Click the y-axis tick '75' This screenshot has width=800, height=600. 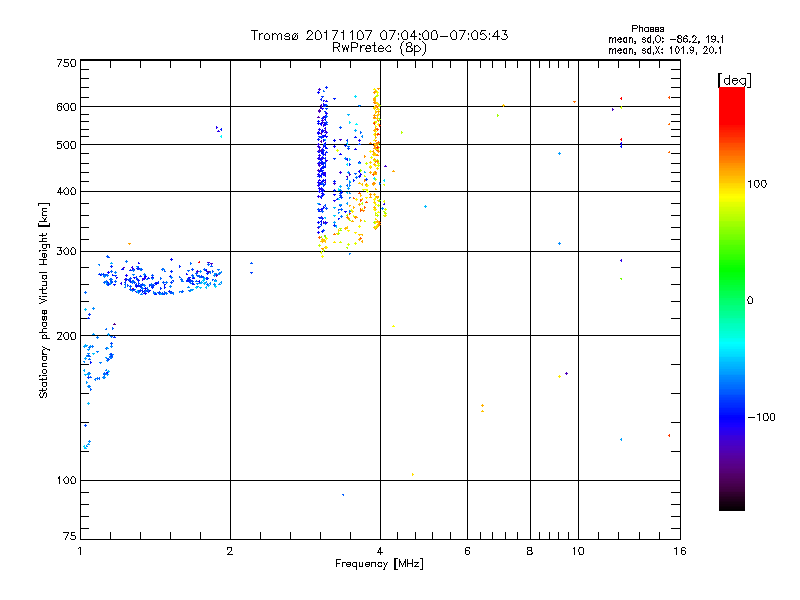(70, 536)
